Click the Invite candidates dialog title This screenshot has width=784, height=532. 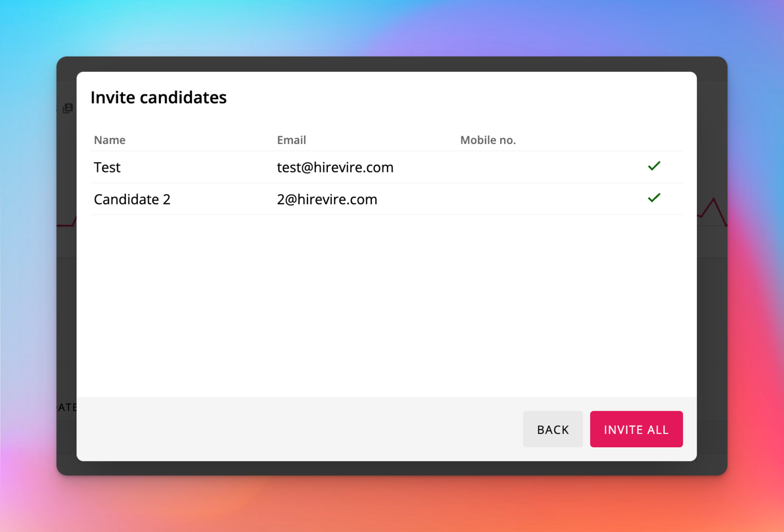[159, 97]
